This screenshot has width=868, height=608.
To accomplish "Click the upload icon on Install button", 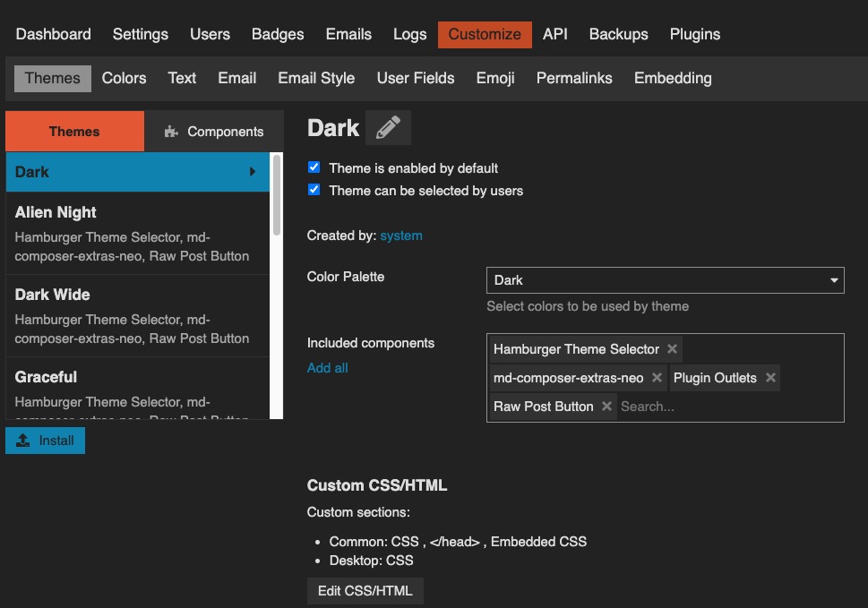I will click(x=22, y=441).
